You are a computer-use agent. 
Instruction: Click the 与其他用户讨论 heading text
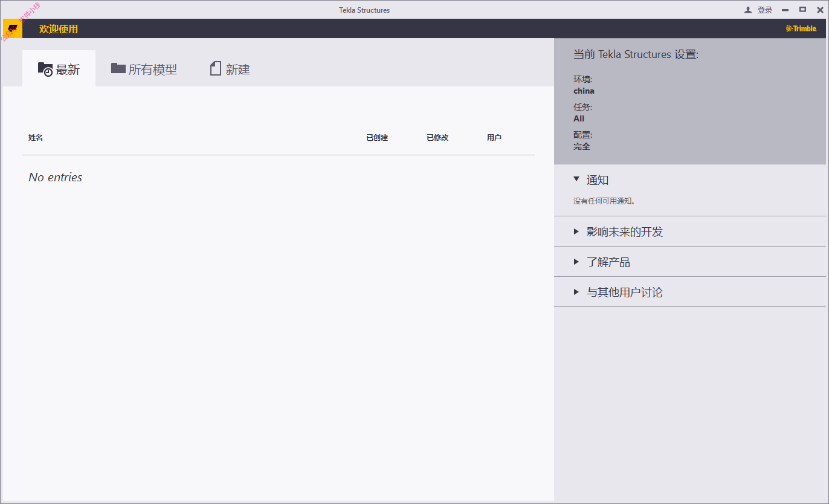click(625, 292)
